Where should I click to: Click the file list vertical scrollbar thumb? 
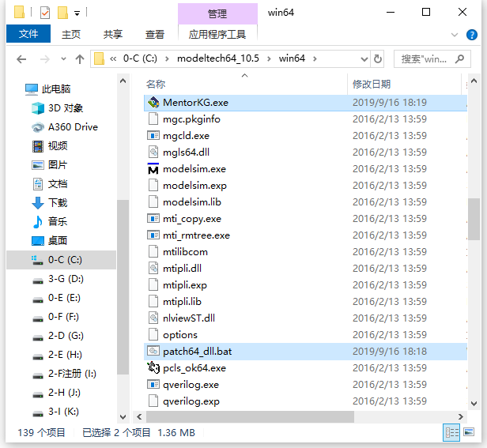(474, 219)
